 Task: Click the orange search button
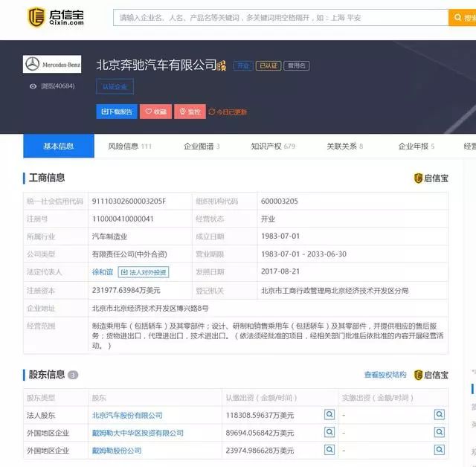point(462,18)
